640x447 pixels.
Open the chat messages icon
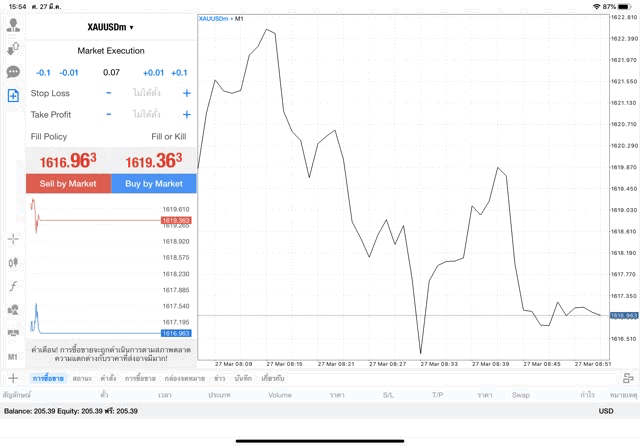(13, 72)
